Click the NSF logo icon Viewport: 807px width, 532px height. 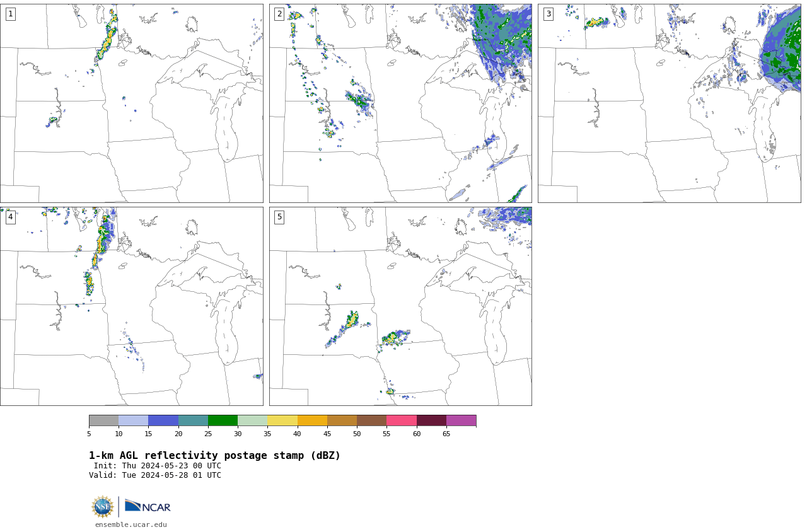point(102,507)
